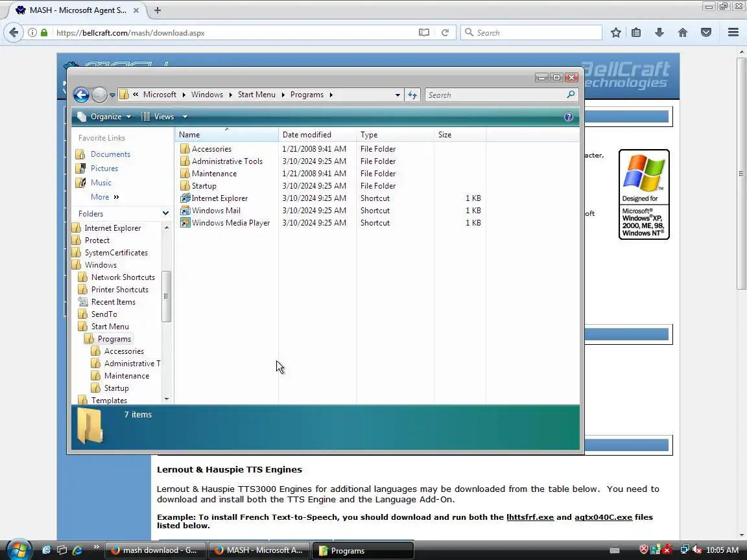Open the agtx040C.exe link on page
The width and height of the screenshot is (747, 560).
(x=603, y=517)
